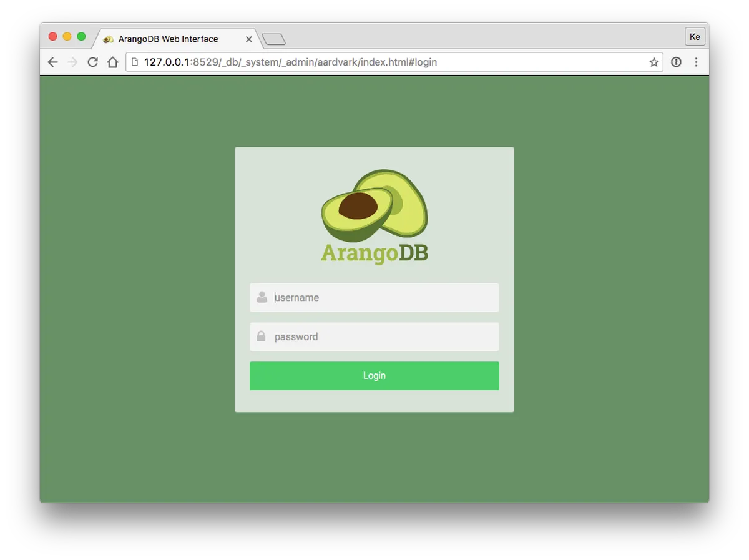Click the browser back arrow
This screenshot has width=749, height=560.
coord(52,62)
